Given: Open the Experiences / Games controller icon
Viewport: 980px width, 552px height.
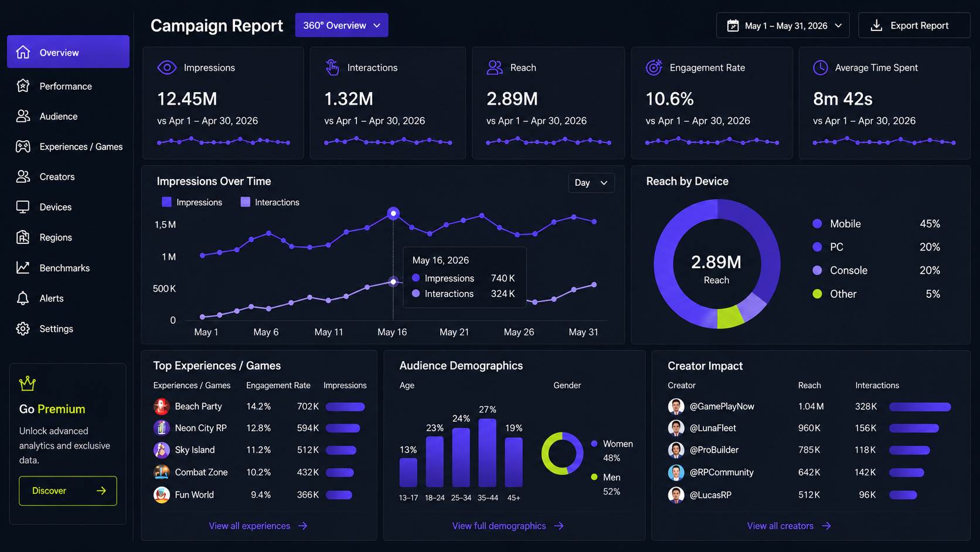Looking at the screenshot, I should (23, 147).
